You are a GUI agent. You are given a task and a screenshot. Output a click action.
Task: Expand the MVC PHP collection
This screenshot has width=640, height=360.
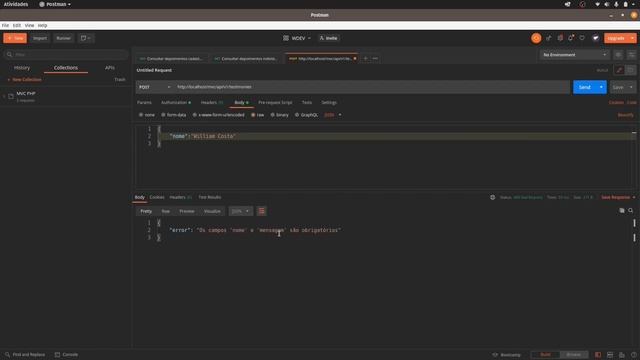(x=4, y=96)
